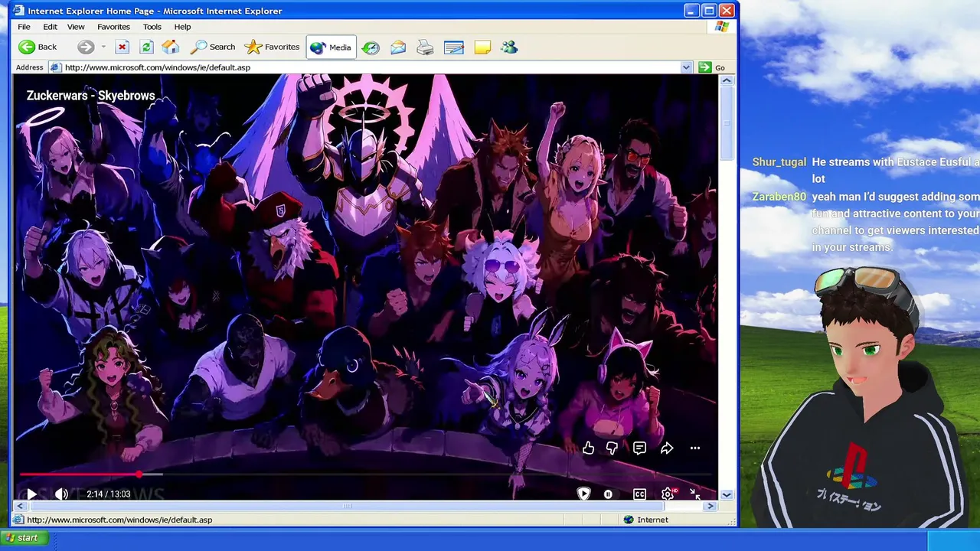Open the Favorites star button
Screen dimensions: 980x551
pyautogui.click(x=272, y=47)
